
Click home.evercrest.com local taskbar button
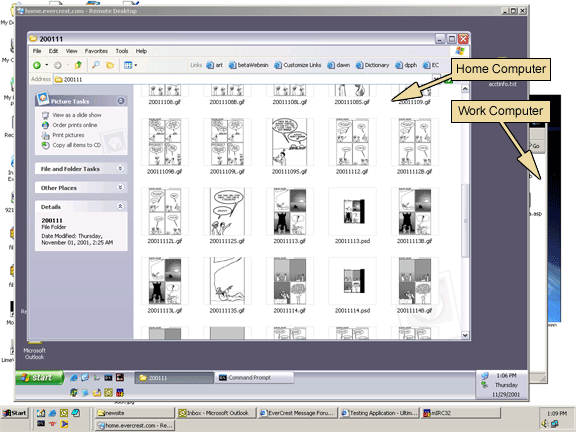[x=134, y=425]
